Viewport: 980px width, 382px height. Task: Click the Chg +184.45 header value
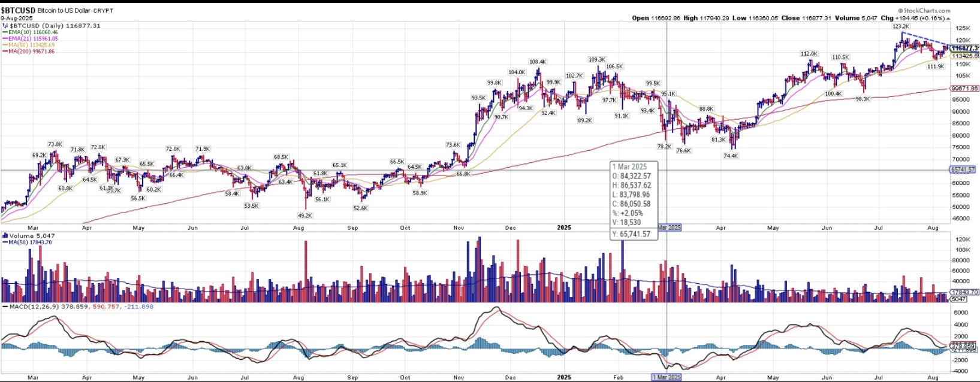tap(898, 18)
